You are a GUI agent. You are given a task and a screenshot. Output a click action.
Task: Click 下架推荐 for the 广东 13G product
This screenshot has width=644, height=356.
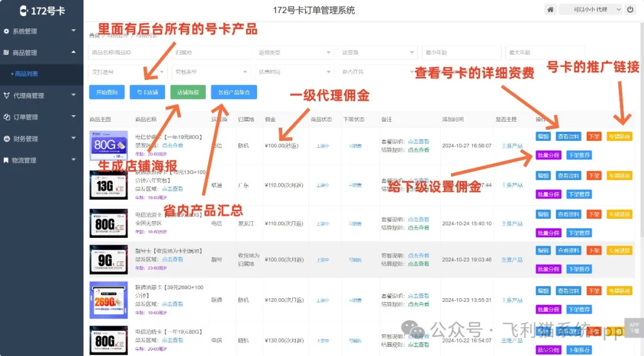[x=579, y=194]
